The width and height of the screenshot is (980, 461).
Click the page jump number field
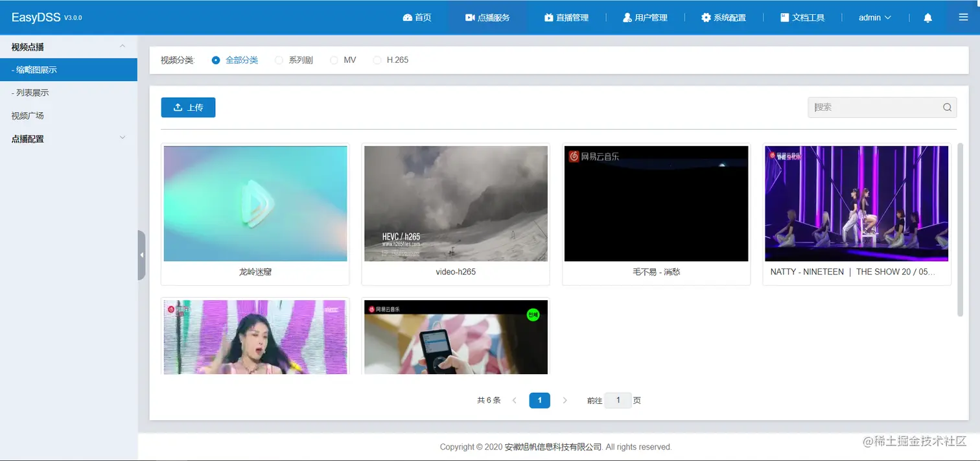click(x=618, y=400)
